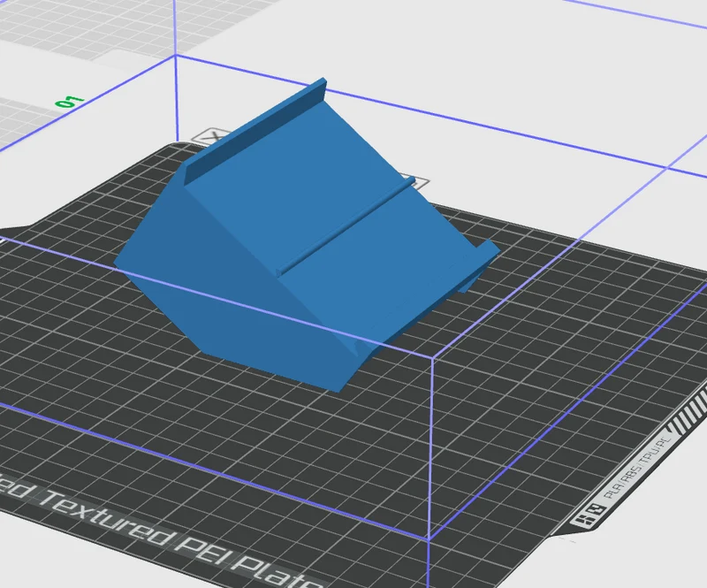The height and width of the screenshot is (588, 707).
Task: Select the green plate number 01 label
Action: (x=70, y=102)
